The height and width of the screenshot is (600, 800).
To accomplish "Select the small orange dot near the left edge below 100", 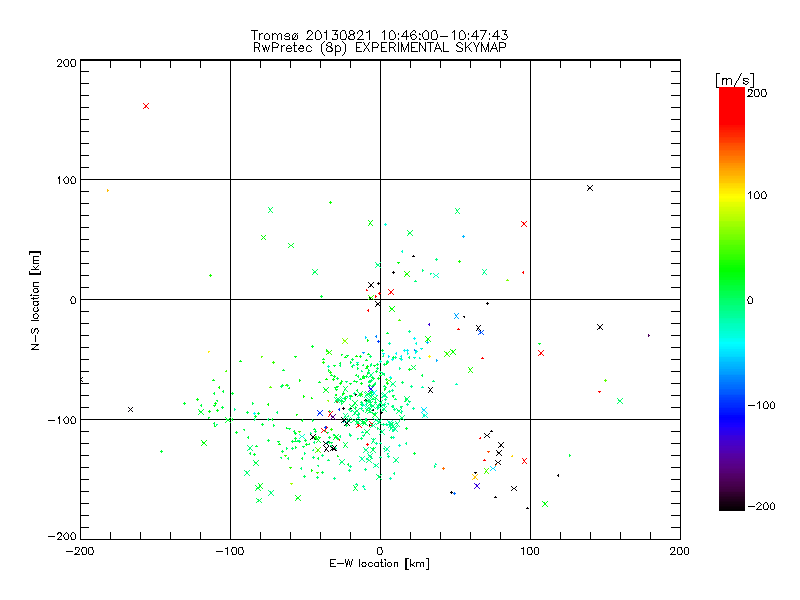I will (x=108, y=191).
